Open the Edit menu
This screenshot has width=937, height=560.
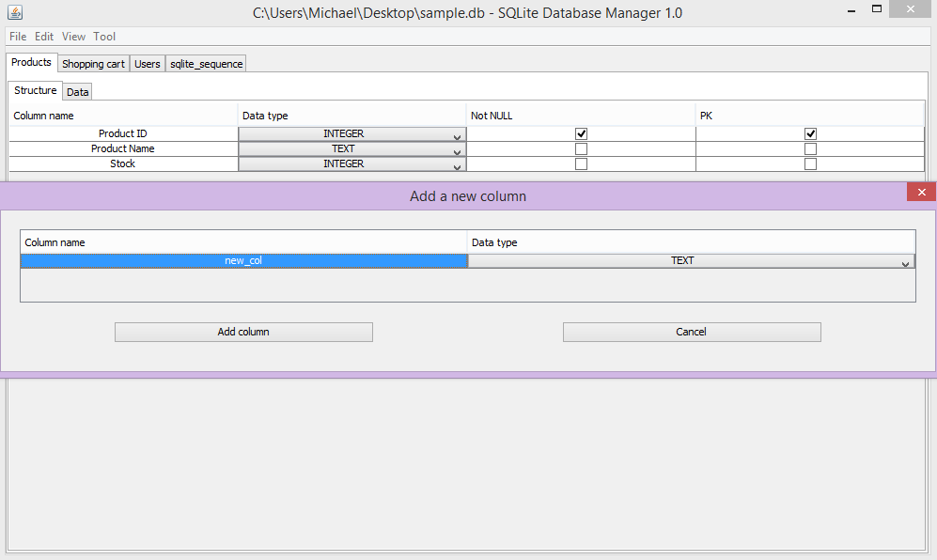tap(44, 37)
